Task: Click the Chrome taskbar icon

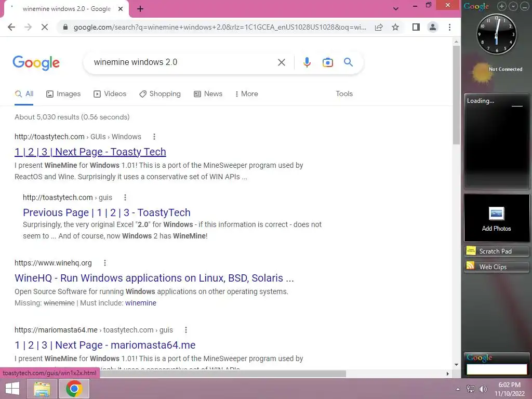Action: click(x=74, y=389)
